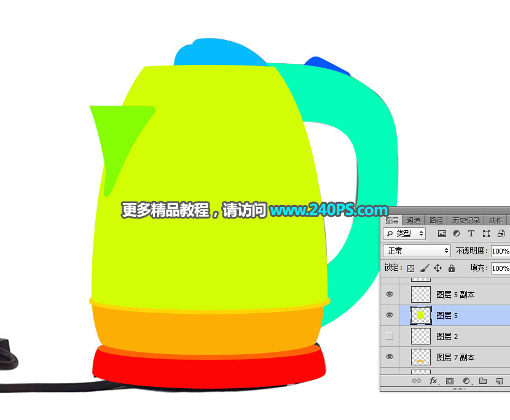Switch to the 路径 tab
The image size is (510, 420).
coord(436,220)
